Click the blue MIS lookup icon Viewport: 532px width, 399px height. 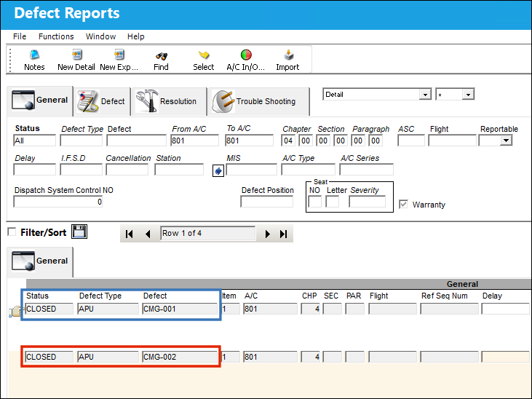(x=218, y=170)
